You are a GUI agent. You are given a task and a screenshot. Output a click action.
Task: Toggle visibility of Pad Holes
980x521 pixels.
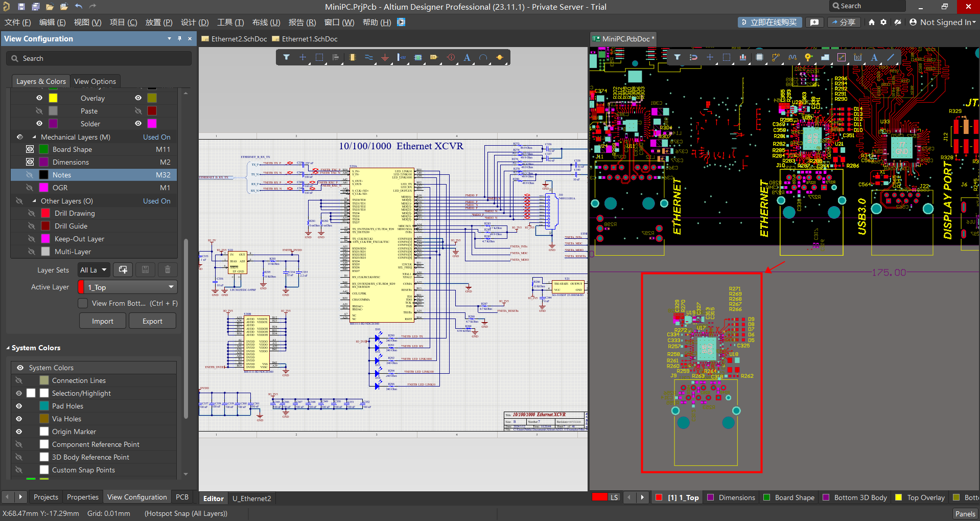point(19,406)
